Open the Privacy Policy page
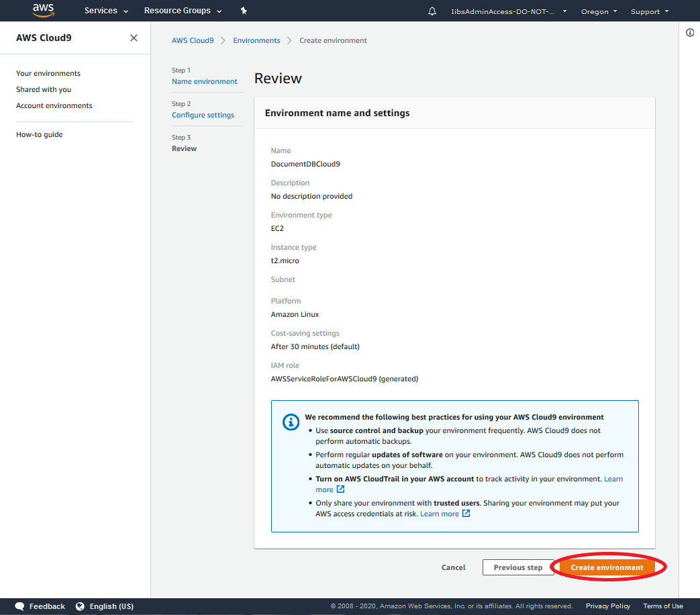Image resolution: width=700 pixels, height=615 pixels. point(607,606)
